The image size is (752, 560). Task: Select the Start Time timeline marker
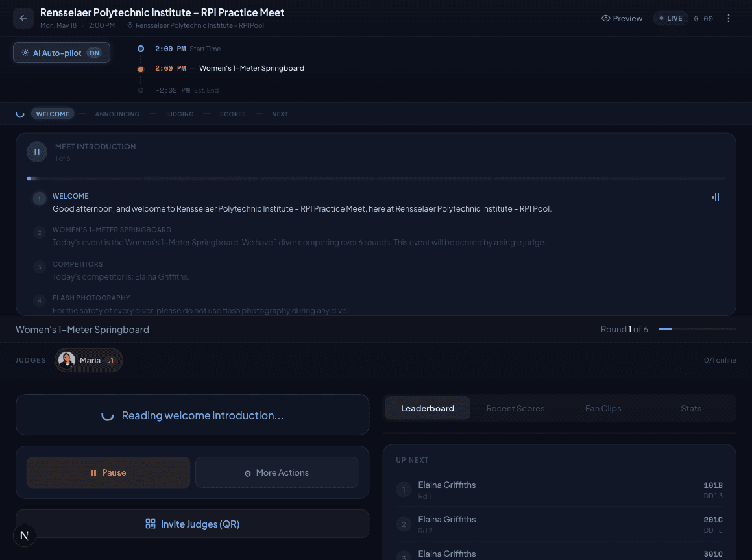pos(141,49)
